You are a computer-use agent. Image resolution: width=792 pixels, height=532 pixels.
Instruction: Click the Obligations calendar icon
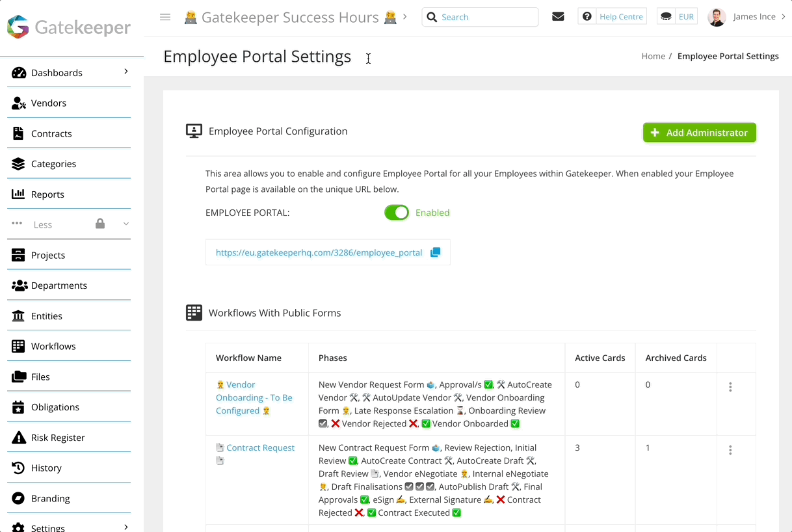19,407
